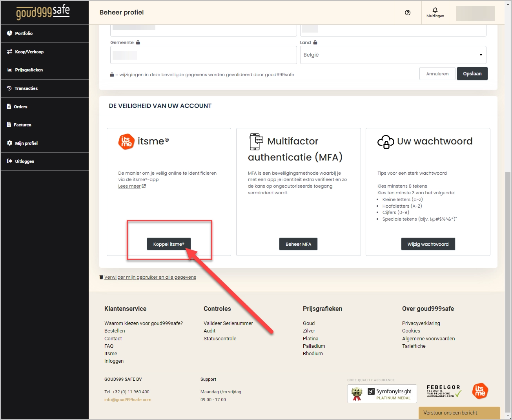512x420 pixels.
Task: Select Uitloggen to sign out
Action: click(x=44, y=161)
